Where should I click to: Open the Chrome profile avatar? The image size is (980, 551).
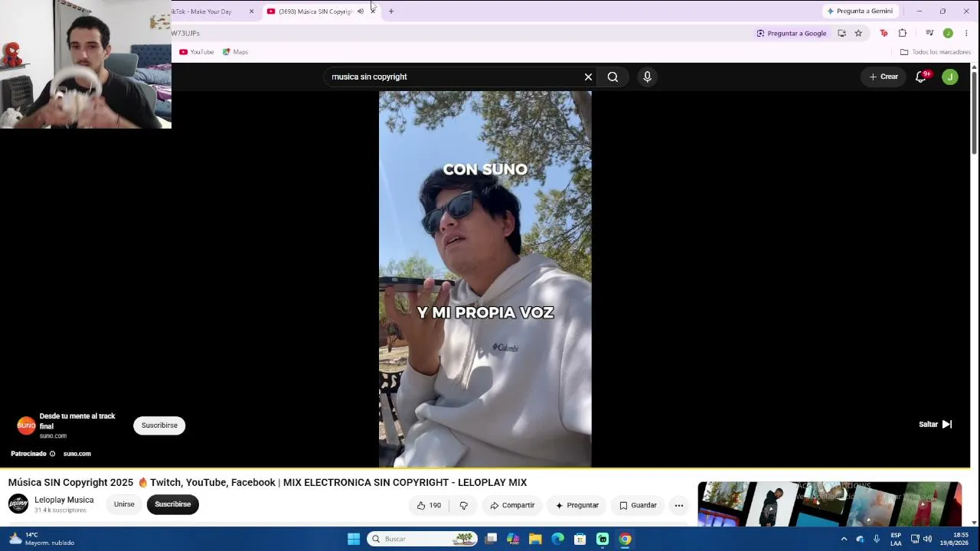click(x=948, y=33)
